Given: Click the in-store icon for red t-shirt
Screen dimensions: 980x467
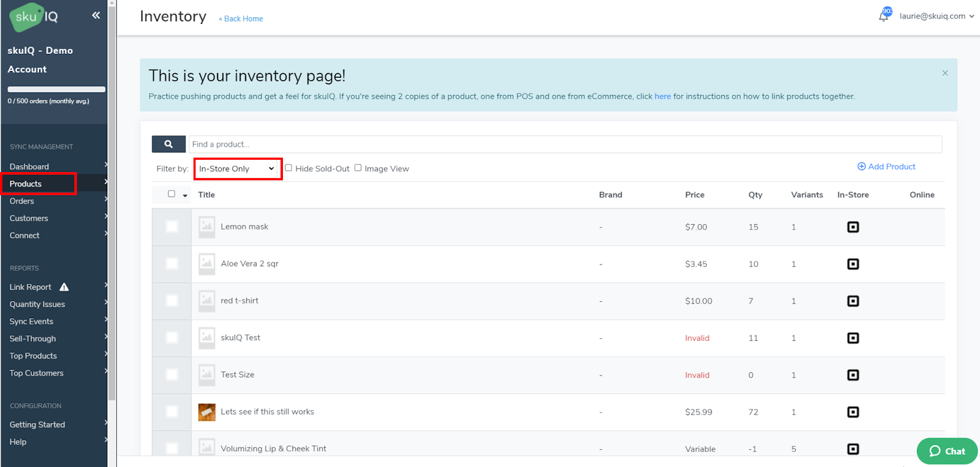Looking at the screenshot, I should [x=853, y=301].
